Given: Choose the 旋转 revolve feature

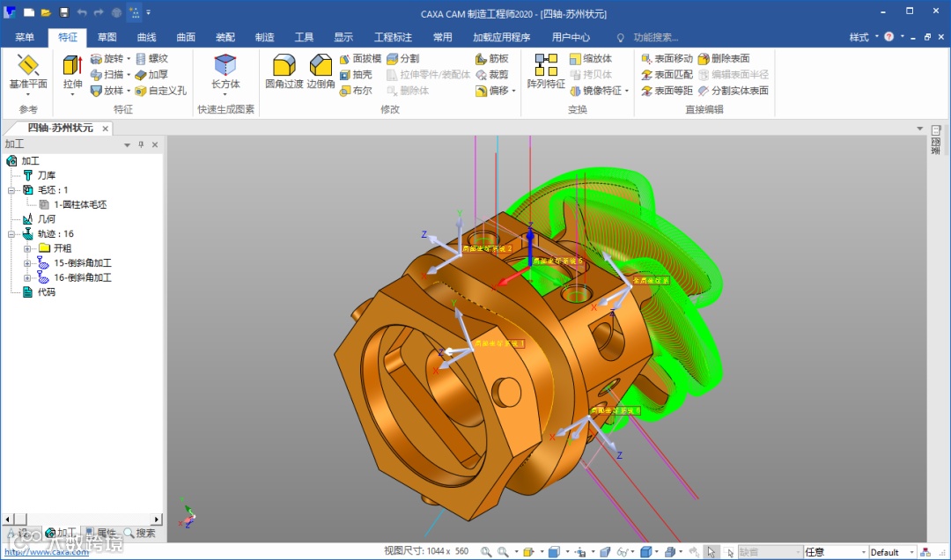Looking at the screenshot, I should (x=107, y=58).
